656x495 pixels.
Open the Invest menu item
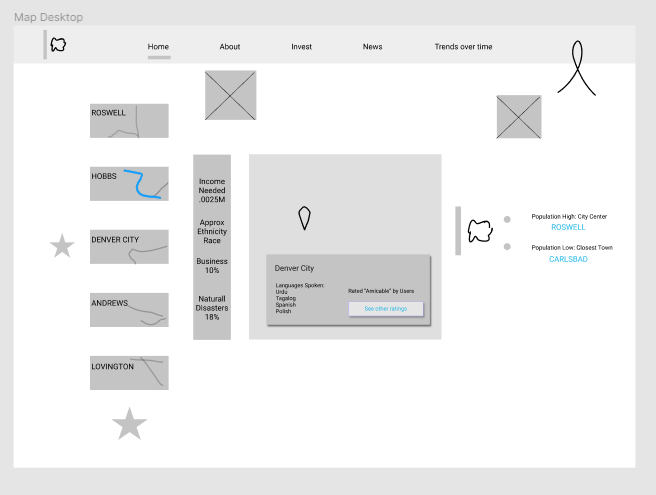point(301,46)
